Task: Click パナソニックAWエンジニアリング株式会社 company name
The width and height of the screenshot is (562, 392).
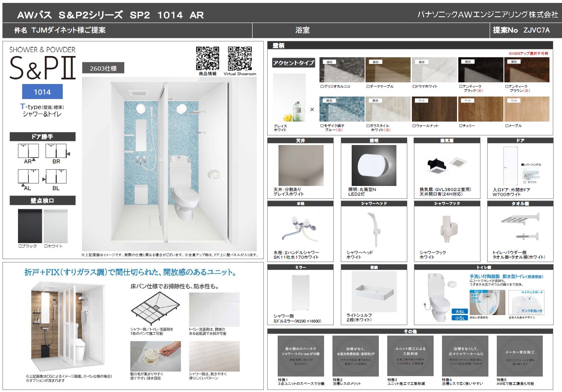Action: point(488,15)
